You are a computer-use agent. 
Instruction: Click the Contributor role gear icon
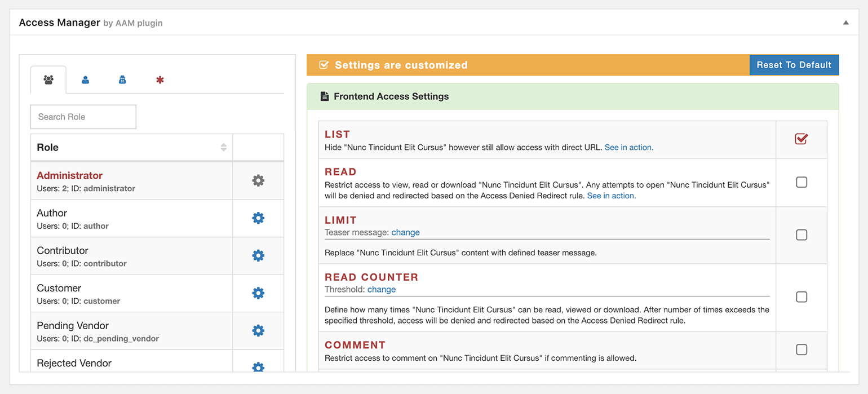[x=258, y=255]
